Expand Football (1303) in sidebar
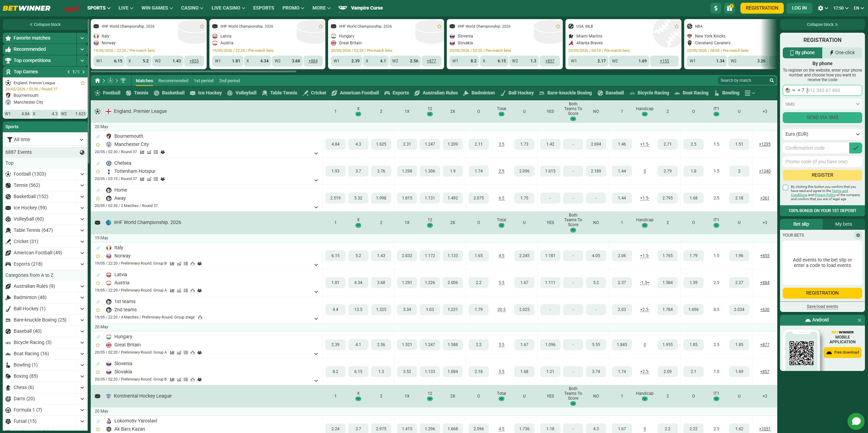868x433 pixels. coord(82,174)
